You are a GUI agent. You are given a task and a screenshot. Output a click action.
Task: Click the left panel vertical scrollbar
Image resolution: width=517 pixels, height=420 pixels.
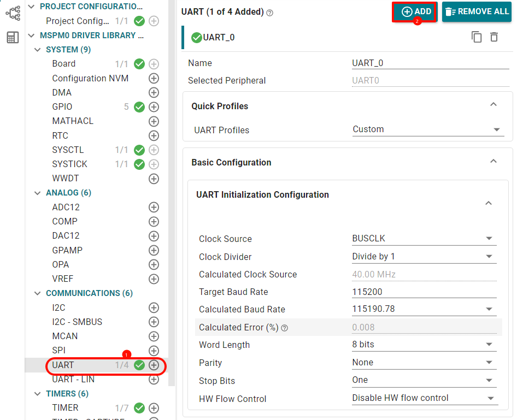coord(172,193)
